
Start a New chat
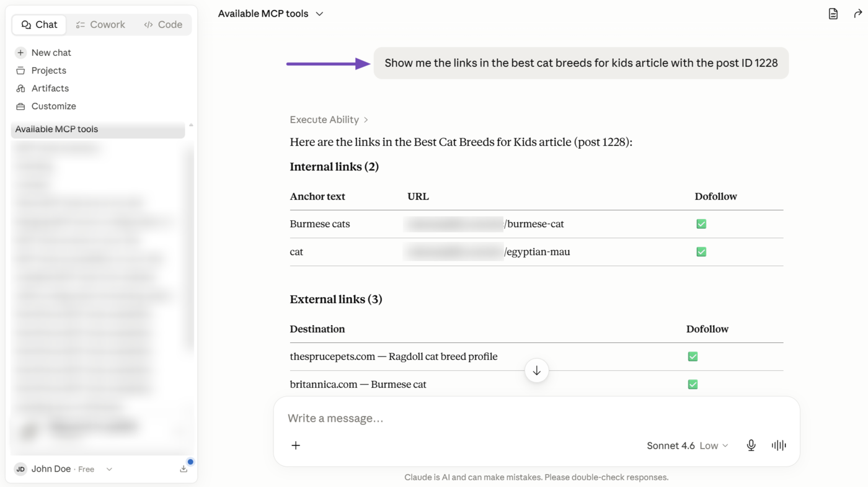pyautogui.click(x=43, y=53)
